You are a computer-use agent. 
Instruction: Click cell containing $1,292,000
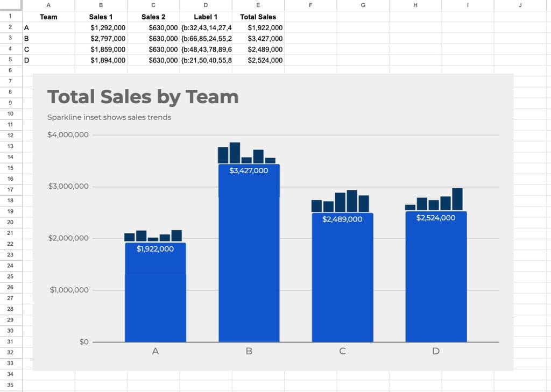tap(101, 28)
